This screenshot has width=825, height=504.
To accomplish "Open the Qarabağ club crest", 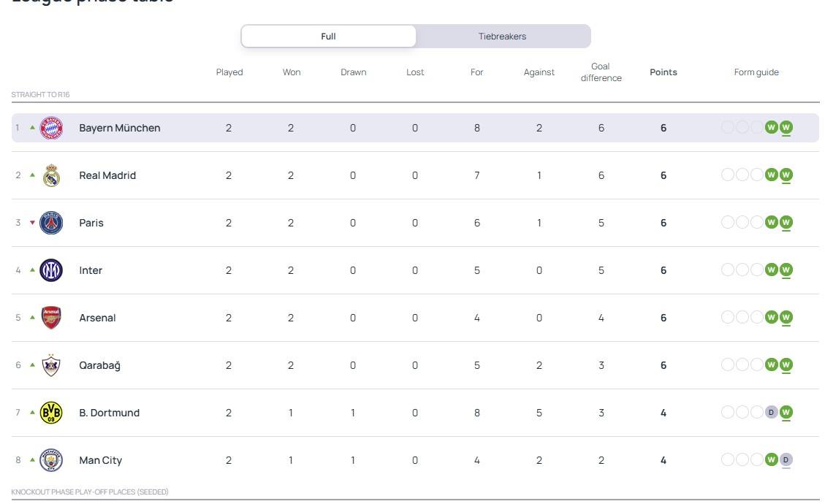I will 51,365.
